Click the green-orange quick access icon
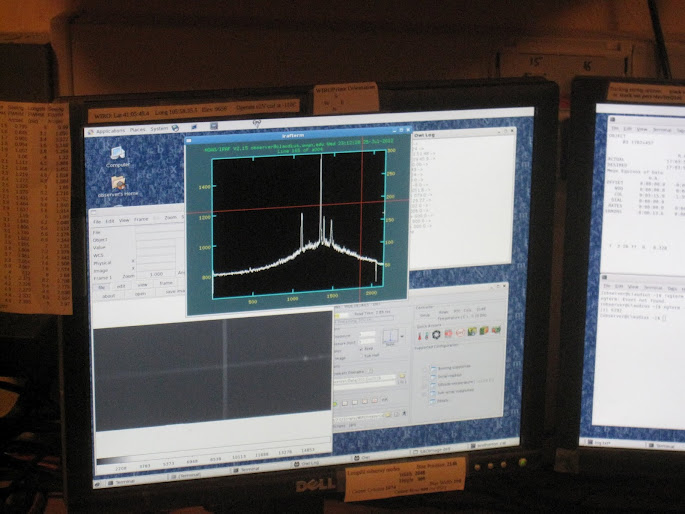Screen dimensions: 685x514 point(484,331)
